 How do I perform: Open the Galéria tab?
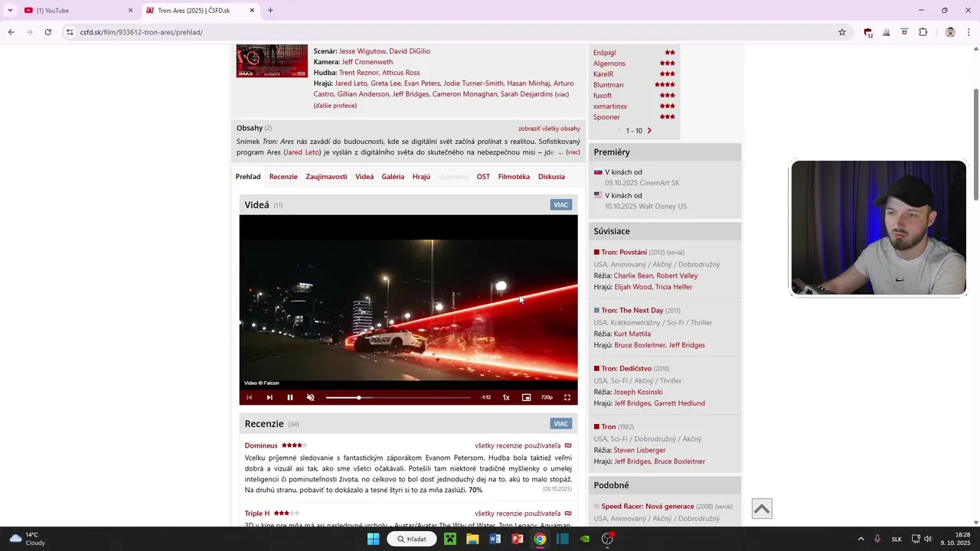pos(393,177)
